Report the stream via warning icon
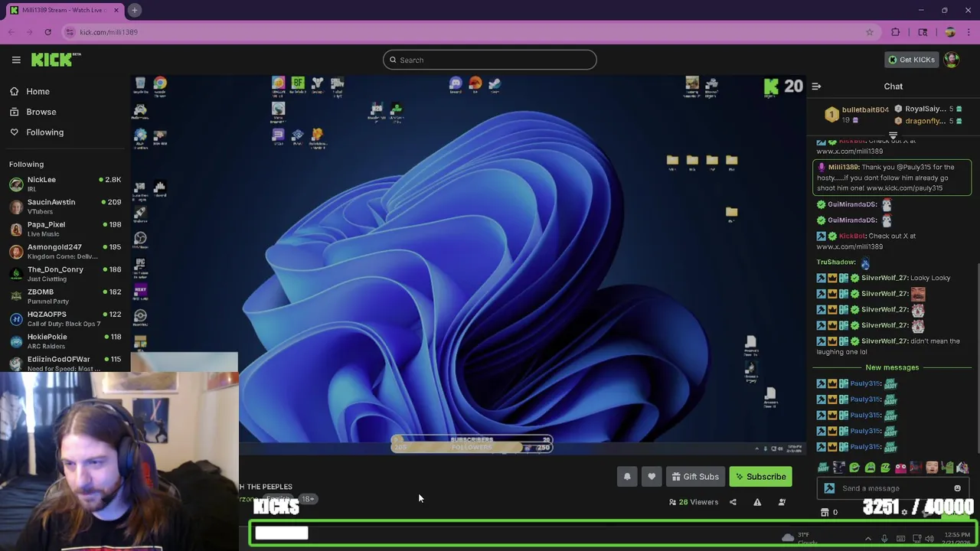 tap(757, 502)
